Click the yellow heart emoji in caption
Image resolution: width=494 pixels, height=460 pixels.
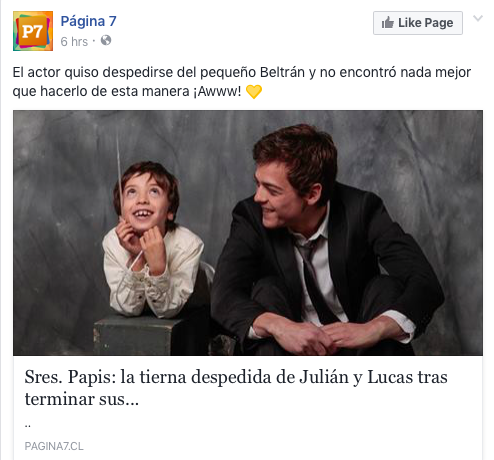254,92
